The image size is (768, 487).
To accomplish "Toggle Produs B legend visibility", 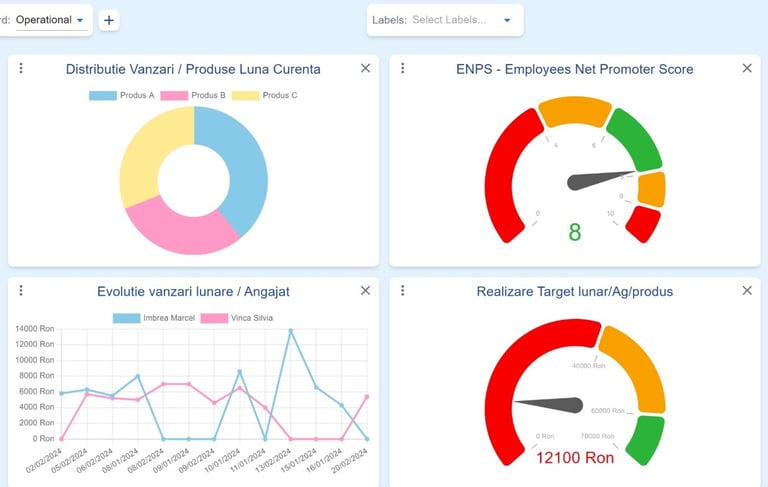I will point(193,95).
